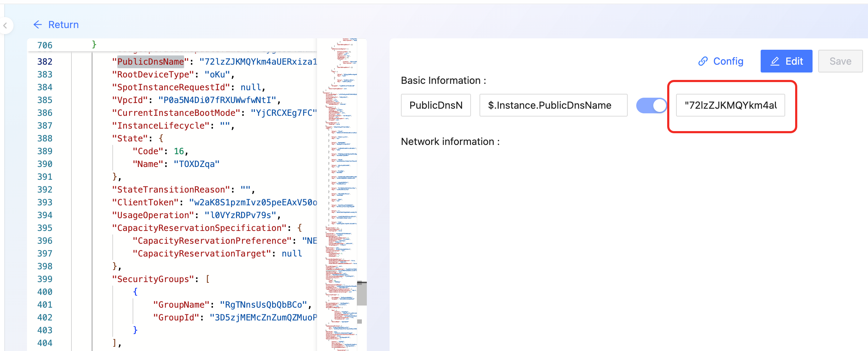Click "InstanceLifecycle" key on line 387
Screen dimensions: 868x351
click(x=161, y=125)
